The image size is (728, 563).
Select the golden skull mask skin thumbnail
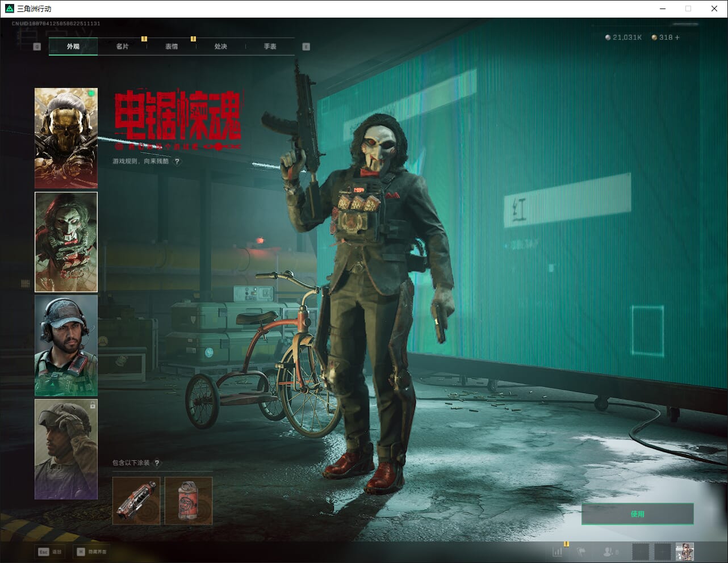point(66,138)
